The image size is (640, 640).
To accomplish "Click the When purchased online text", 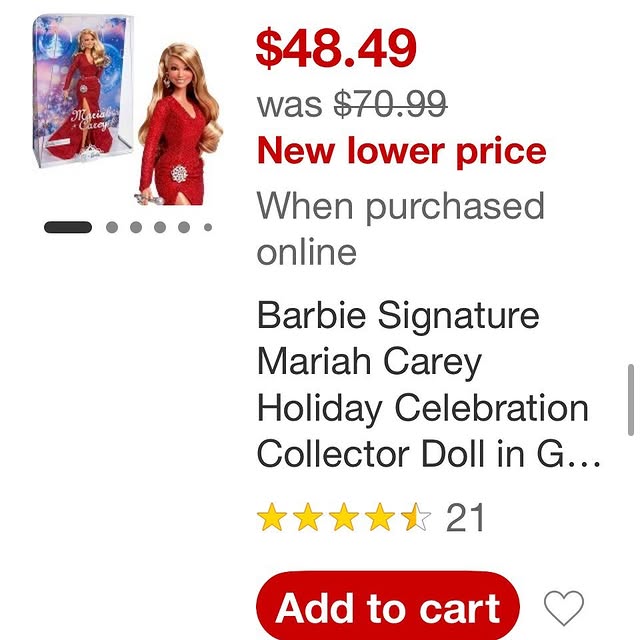I will (400, 228).
